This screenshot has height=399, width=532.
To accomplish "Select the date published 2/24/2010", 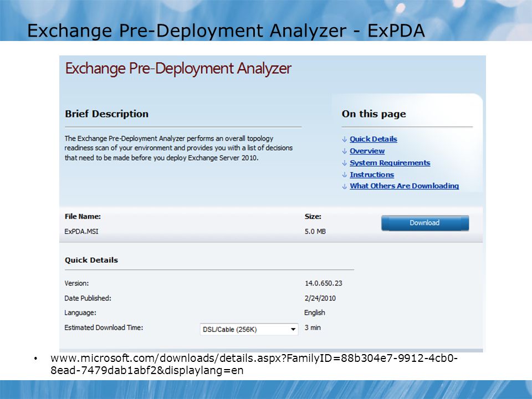I will click(320, 298).
